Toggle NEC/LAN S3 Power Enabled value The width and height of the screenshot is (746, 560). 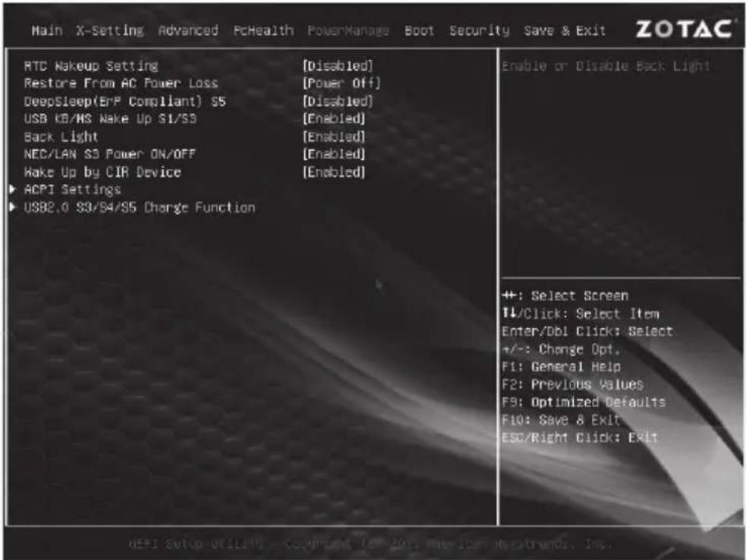coord(334,154)
